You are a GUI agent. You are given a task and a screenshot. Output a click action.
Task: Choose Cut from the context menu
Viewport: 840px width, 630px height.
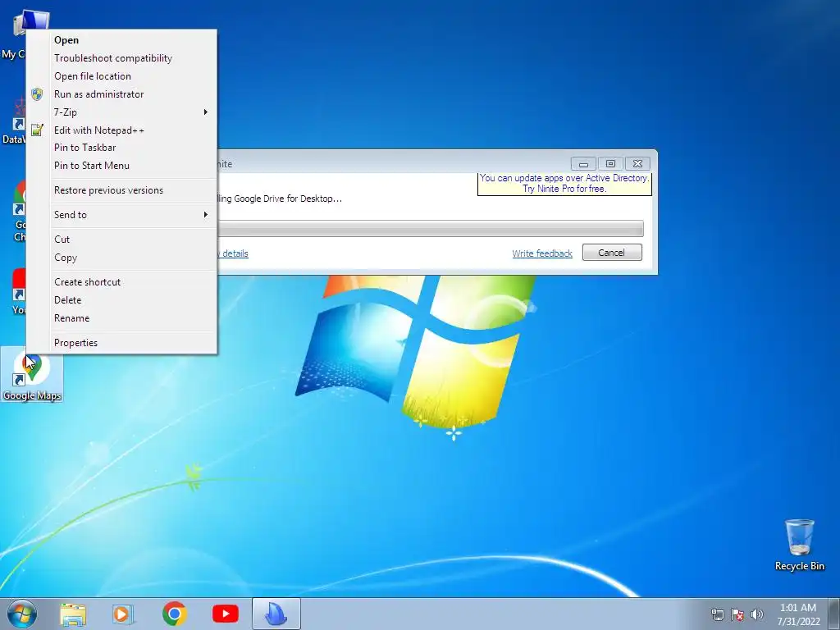click(121, 240)
